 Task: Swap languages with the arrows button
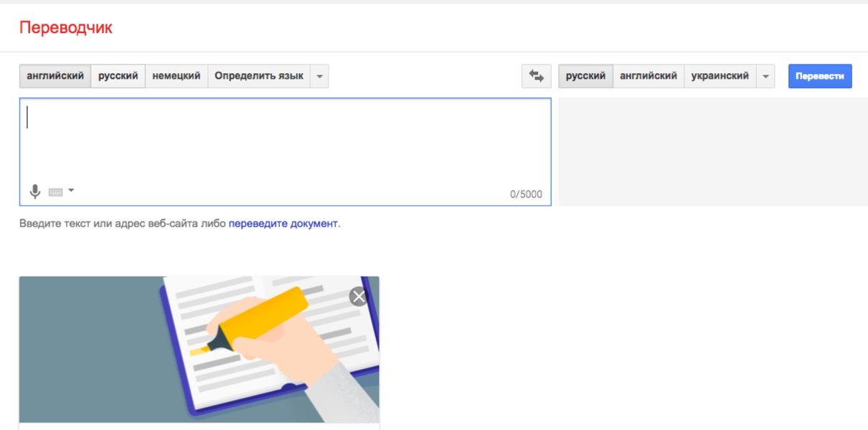coord(536,76)
